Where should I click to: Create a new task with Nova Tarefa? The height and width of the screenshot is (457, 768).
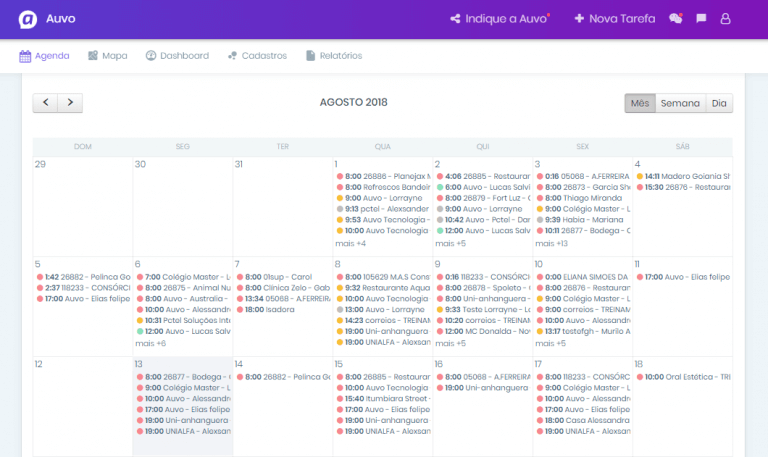(615, 19)
